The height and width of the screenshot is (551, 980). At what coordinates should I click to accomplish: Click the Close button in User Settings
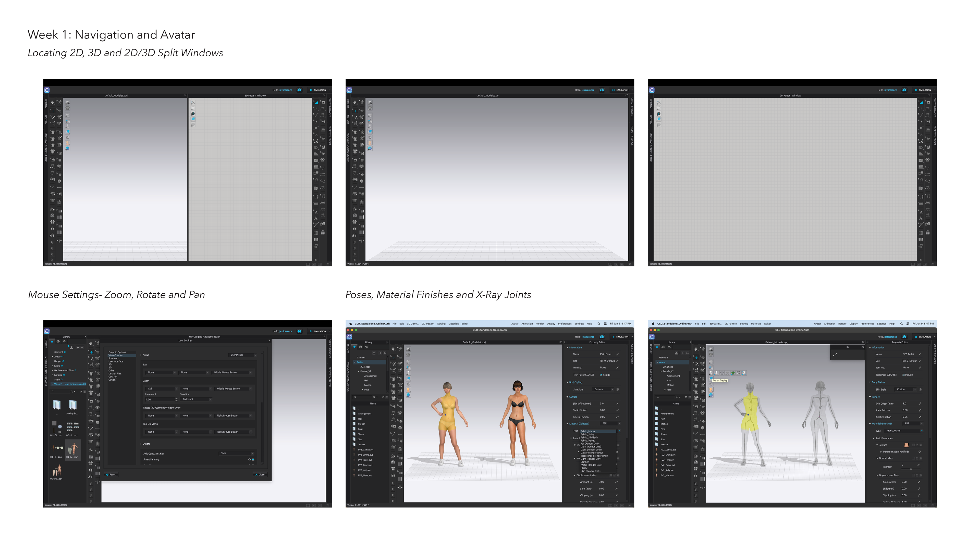point(260,474)
